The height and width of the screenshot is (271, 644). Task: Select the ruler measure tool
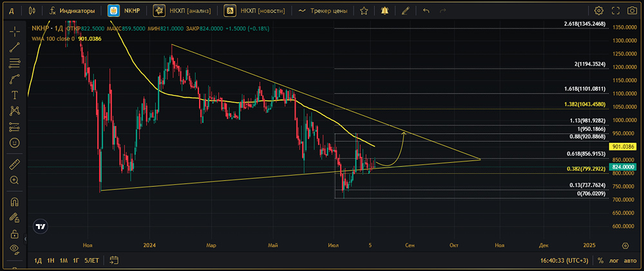[x=15, y=164]
